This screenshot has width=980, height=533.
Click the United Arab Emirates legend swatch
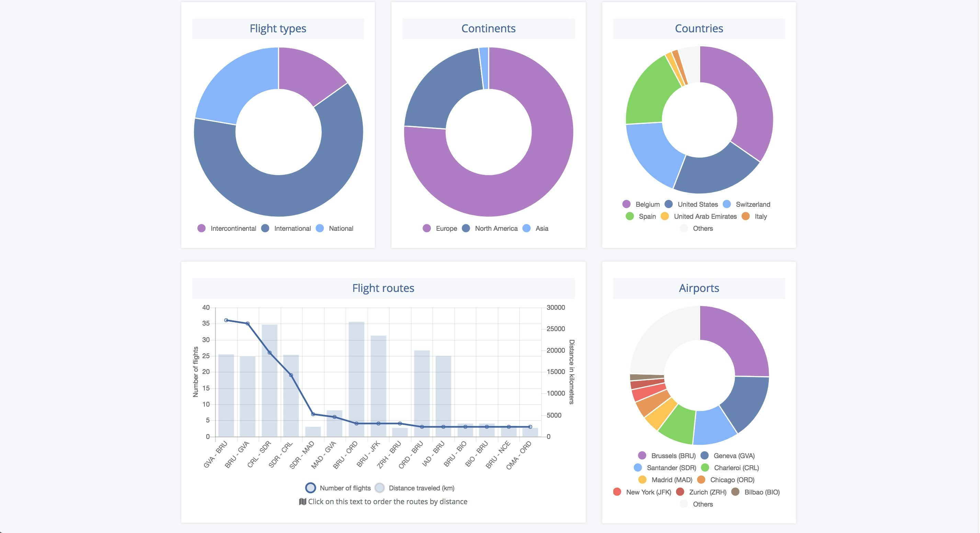pos(665,216)
